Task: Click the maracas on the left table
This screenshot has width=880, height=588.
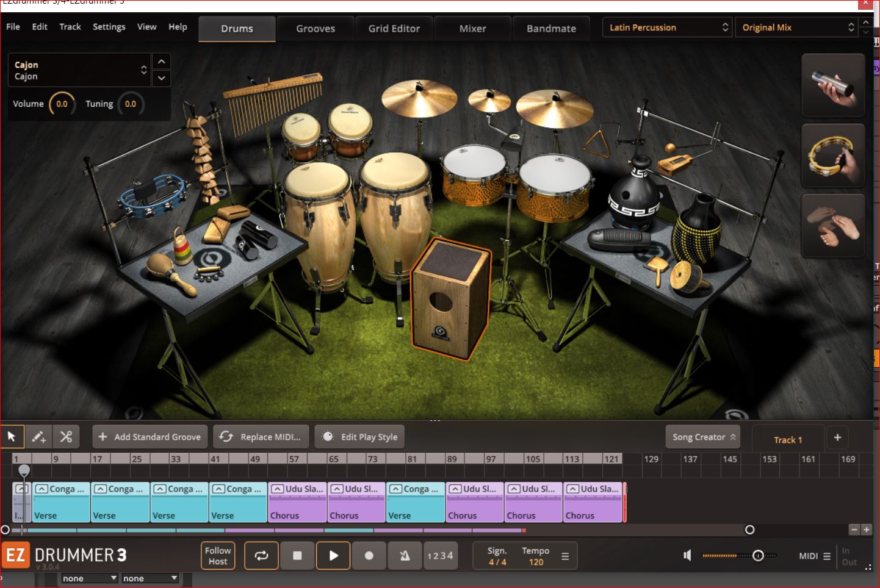Action: coord(171,274)
